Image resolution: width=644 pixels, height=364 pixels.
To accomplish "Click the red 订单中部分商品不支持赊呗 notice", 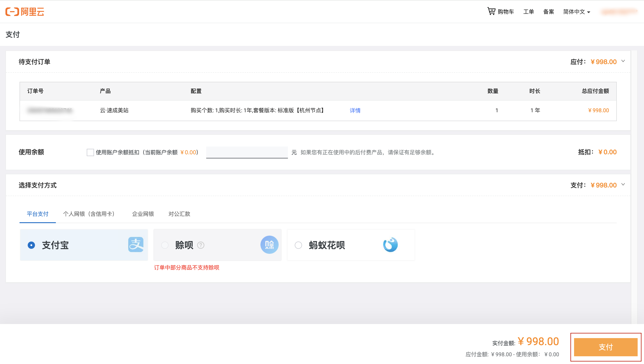I will click(x=186, y=267).
